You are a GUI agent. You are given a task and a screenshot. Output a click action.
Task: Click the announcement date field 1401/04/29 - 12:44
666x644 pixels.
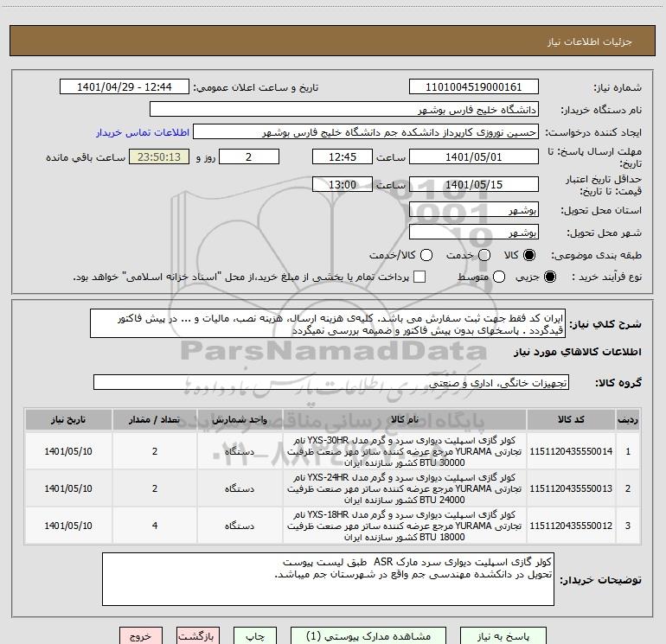point(125,87)
